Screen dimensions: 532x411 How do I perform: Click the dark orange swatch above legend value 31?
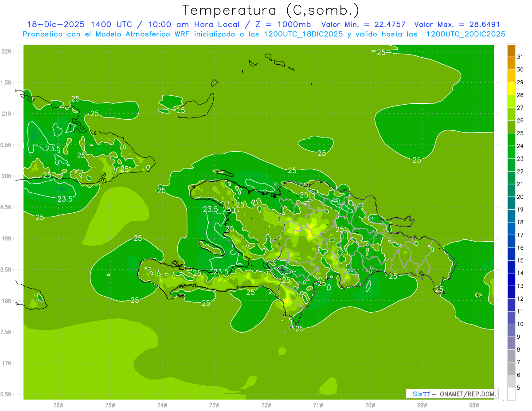511,51
